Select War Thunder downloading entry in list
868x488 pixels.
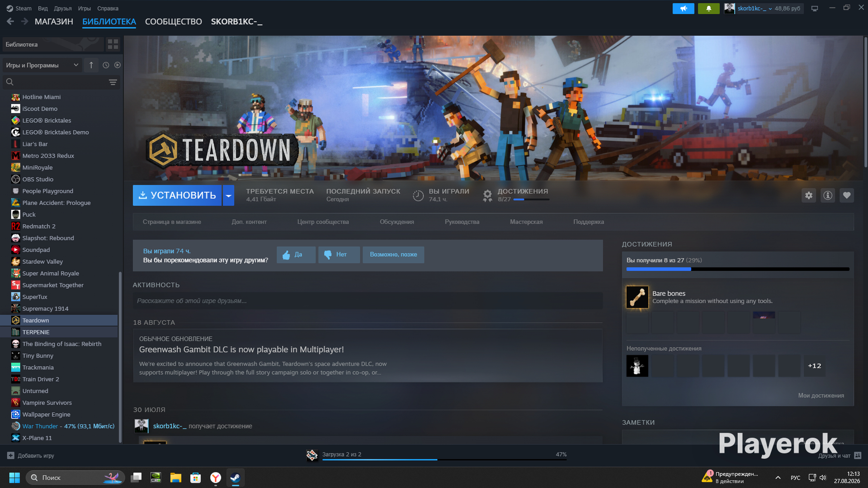tap(59, 427)
